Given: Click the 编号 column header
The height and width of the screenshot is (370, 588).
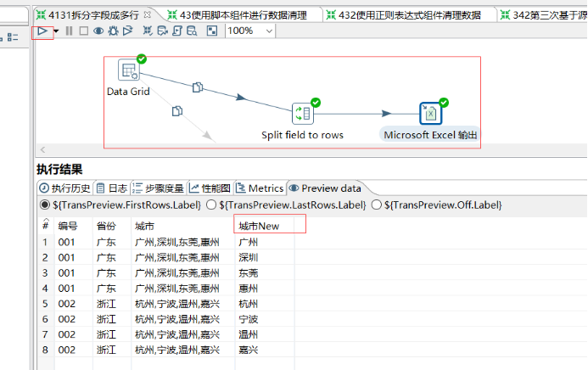Looking at the screenshot, I should (74, 226).
